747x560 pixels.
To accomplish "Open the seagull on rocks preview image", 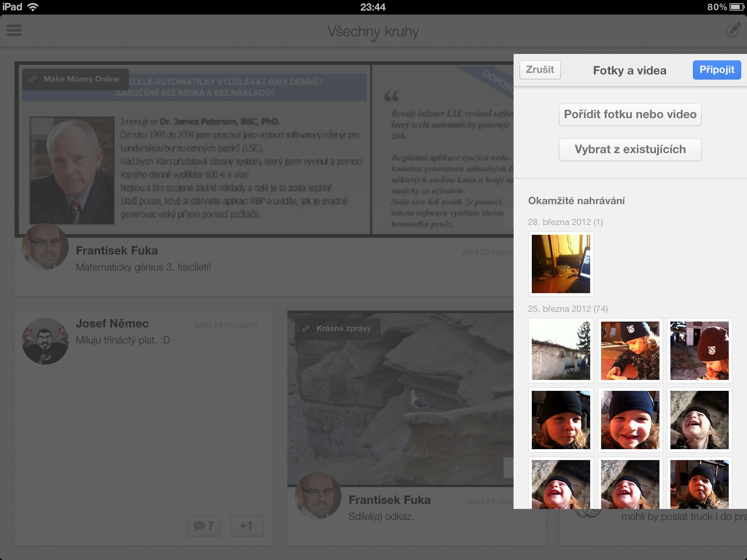I will (x=400, y=399).
